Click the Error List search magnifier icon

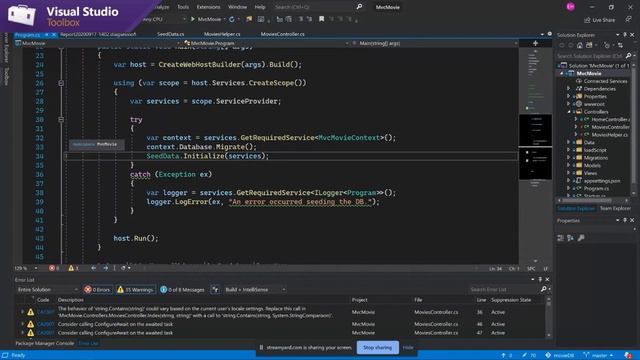pos(543,289)
